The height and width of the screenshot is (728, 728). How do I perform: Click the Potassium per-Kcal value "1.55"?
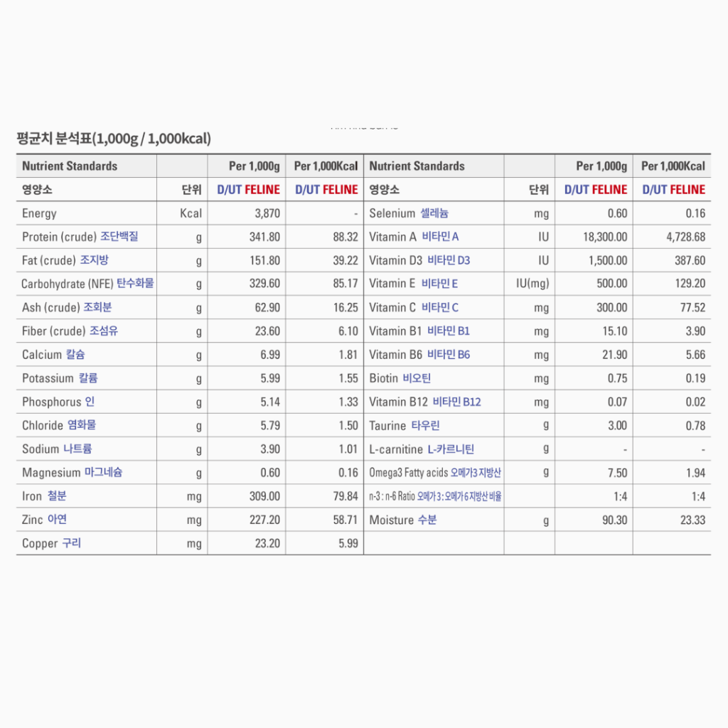tap(348, 378)
